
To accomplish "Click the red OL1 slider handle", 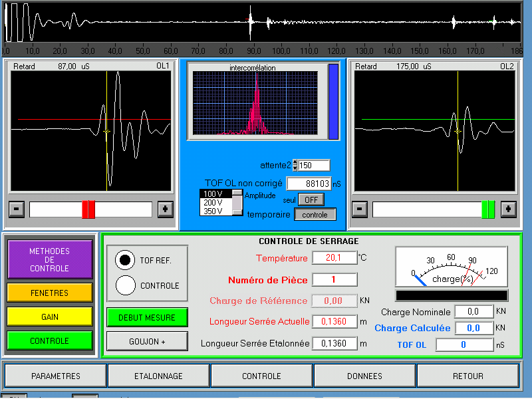I will pos(88,209).
